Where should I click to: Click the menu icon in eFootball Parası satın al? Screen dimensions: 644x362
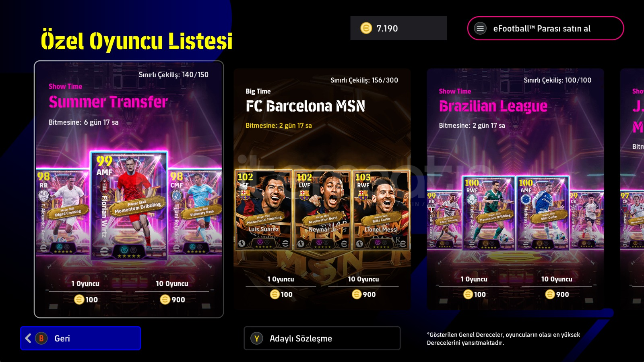pos(480,28)
